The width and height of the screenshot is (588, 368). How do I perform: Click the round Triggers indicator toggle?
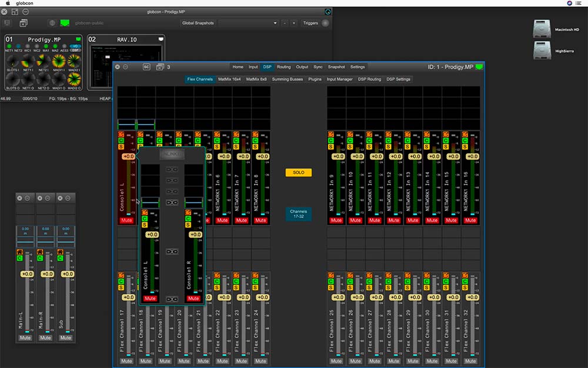tap(325, 23)
